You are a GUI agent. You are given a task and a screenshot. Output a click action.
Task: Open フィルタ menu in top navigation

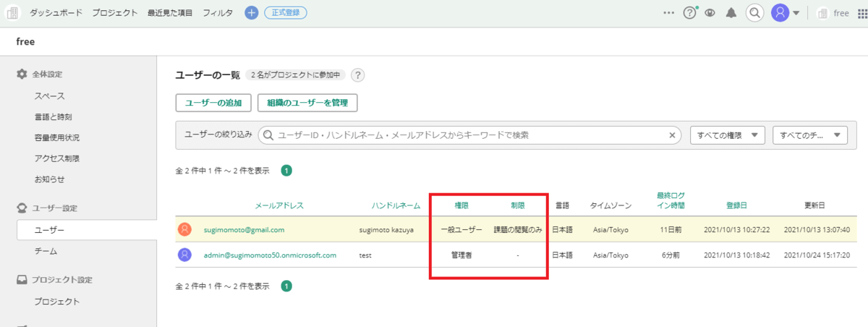218,13
